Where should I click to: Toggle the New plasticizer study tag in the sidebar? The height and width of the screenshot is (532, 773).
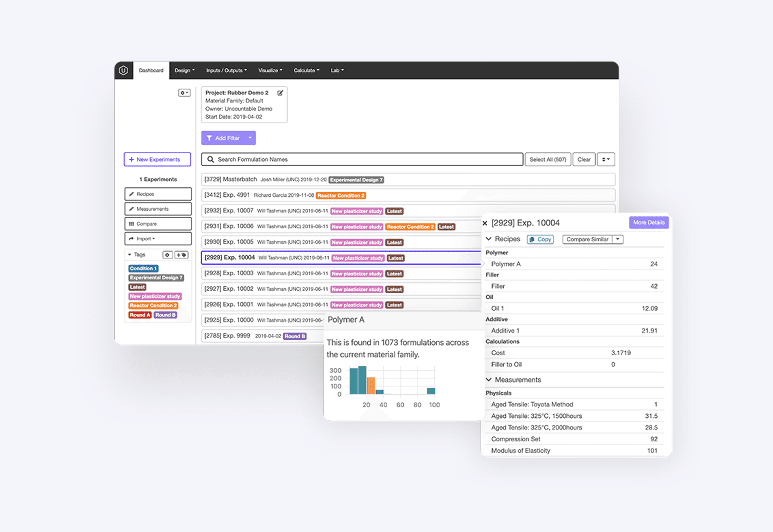(x=155, y=296)
